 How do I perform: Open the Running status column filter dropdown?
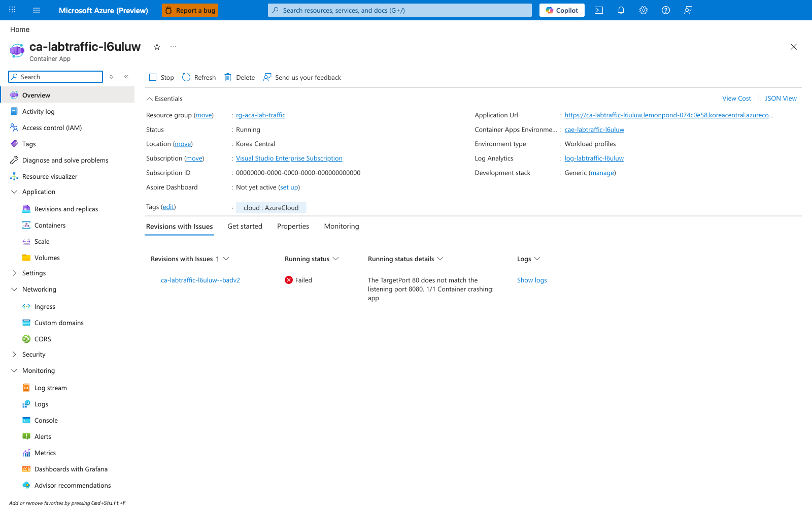[x=335, y=259]
